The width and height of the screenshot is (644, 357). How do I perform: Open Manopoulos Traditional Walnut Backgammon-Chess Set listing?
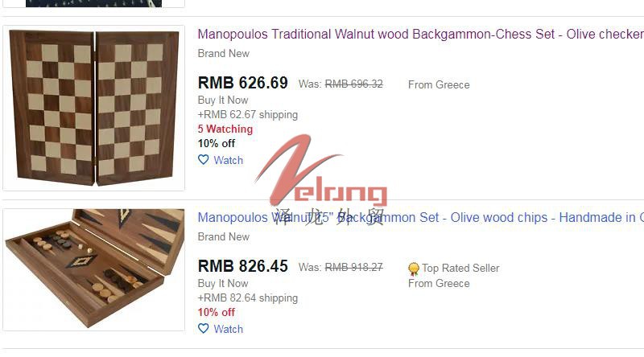click(420, 34)
